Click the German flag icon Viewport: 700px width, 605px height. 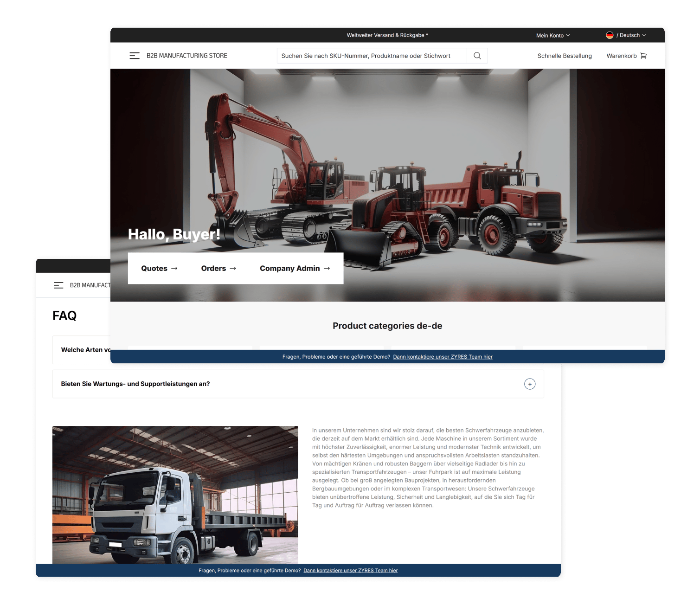tap(610, 35)
